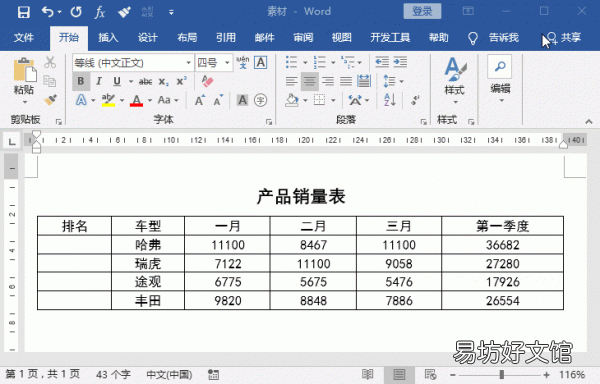This screenshot has height=384, width=600.
Task: Open the Change Case Aa dropdown
Action: (x=168, y=101)
